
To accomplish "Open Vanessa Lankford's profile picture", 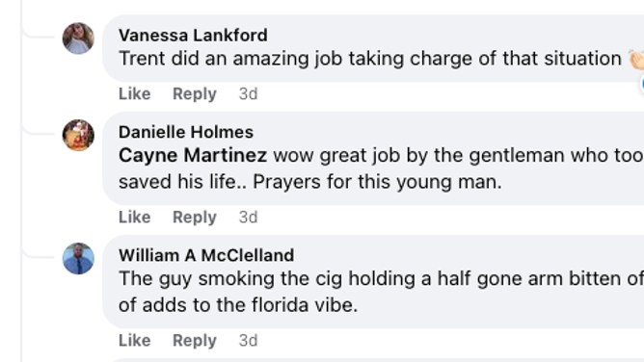I will tap(78, 39).
